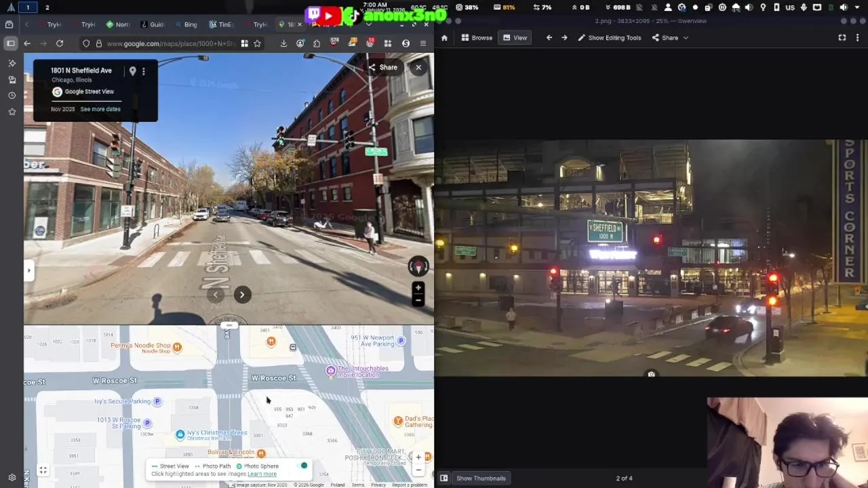
Task: Expand hidden system tray icons arrow
Action: coord(858,7)
